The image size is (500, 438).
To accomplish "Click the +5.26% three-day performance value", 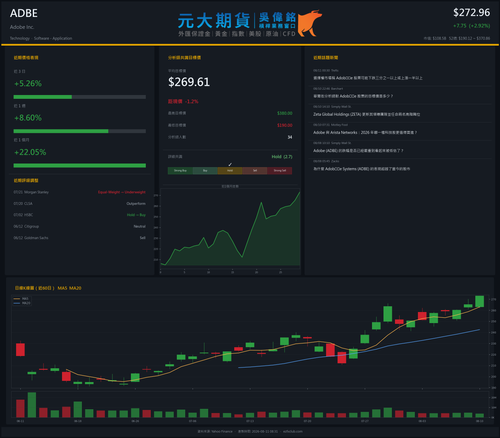I will click(28, 83).
